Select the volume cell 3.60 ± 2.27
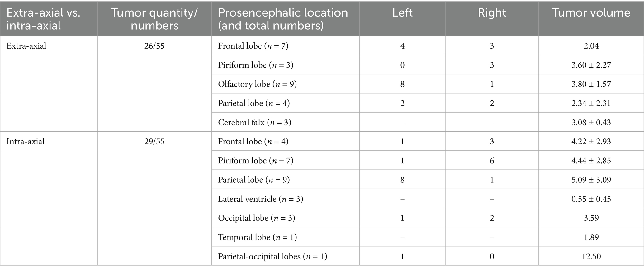644x271 pixels. (x=591, y=65)
